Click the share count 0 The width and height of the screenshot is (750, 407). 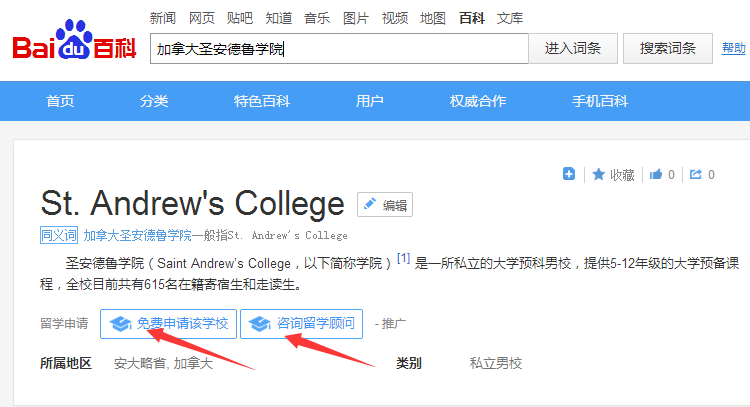[711, 175]
